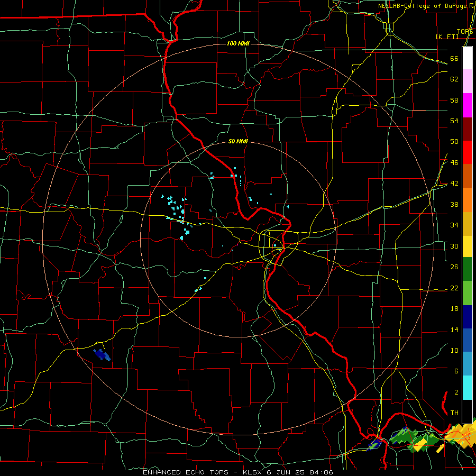Click the 42 value on the legend scale
Viewport: 476px width, 476px height.
pyautogui.click(x=454, y=184)
